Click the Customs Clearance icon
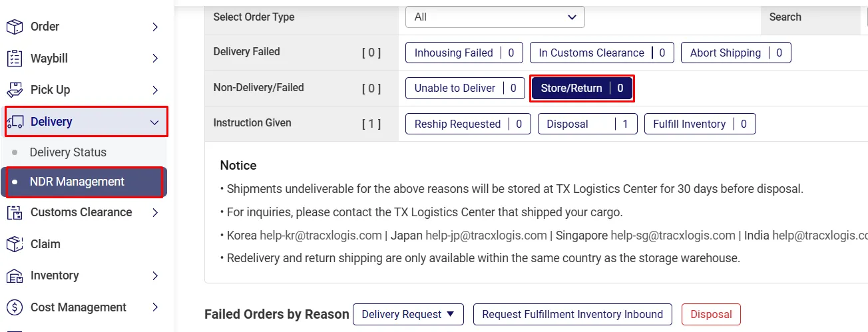The image size is (868, 332). pyautogui.click(x=15, y=213)
